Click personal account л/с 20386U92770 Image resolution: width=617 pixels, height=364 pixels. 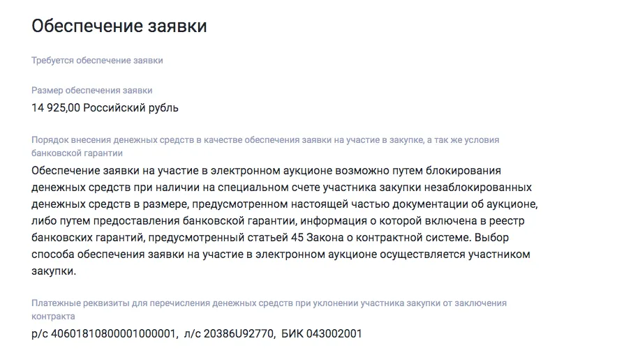pyautogui.click(x=230, y=334)
